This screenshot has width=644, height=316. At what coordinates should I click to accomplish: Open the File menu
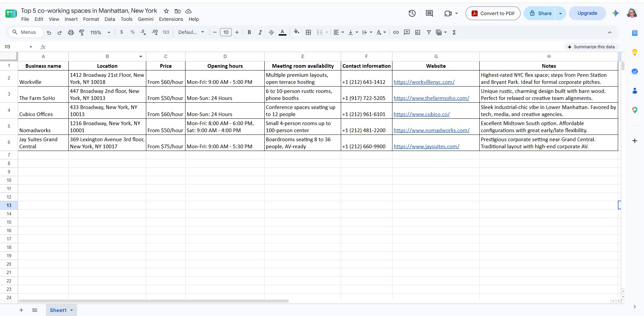click(25, 19)
